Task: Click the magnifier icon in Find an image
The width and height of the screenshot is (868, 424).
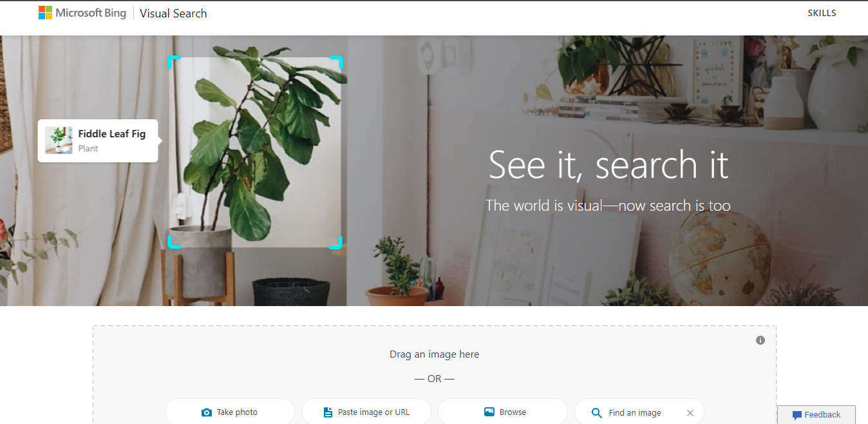Action: (597, 413)
